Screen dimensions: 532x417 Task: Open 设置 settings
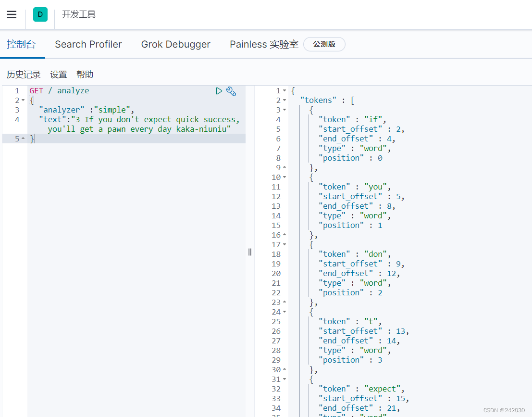[x=58, y=75]
